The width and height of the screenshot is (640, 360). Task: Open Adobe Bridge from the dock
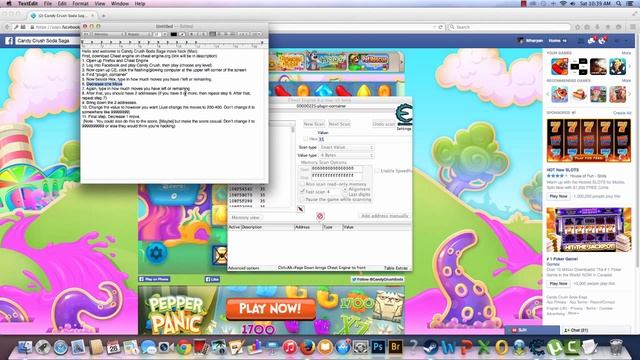395,347
